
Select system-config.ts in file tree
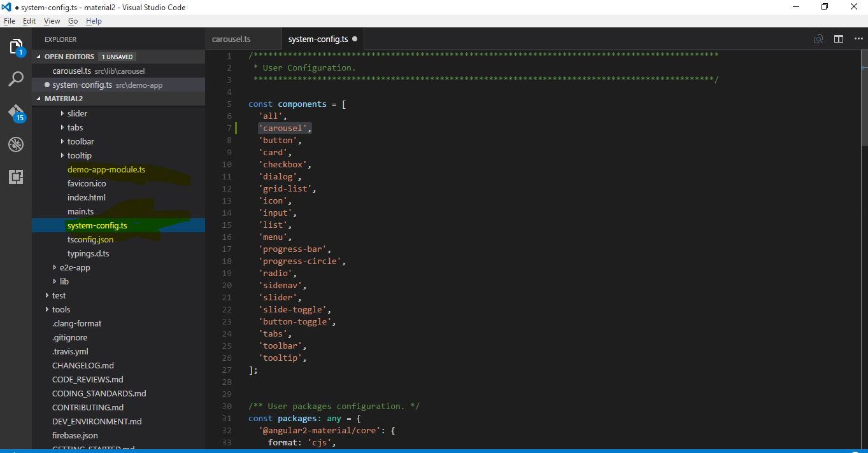tap(118, 225)
